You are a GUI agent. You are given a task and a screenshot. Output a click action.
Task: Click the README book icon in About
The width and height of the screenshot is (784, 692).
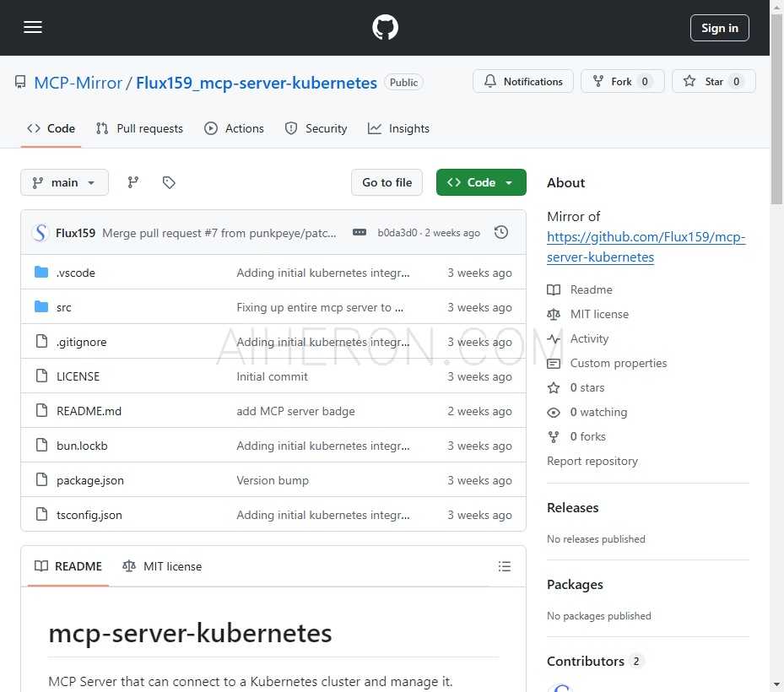[554, 289]
